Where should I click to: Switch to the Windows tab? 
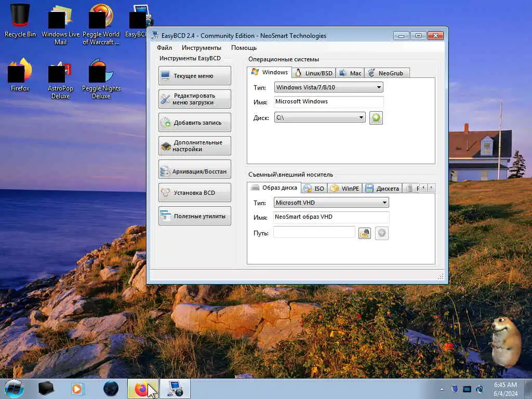270,72
